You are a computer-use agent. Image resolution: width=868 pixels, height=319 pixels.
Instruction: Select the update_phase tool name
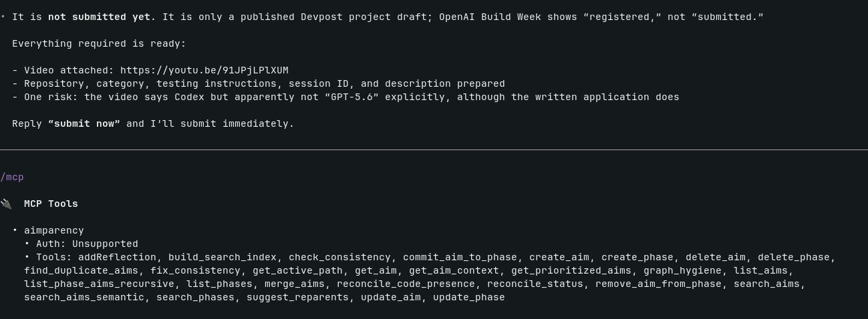[x=469, y=298]
